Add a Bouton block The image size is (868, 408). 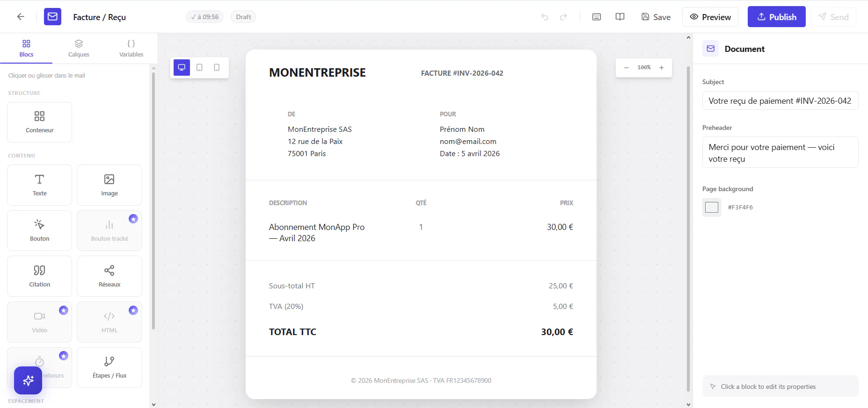pos(40,230)
